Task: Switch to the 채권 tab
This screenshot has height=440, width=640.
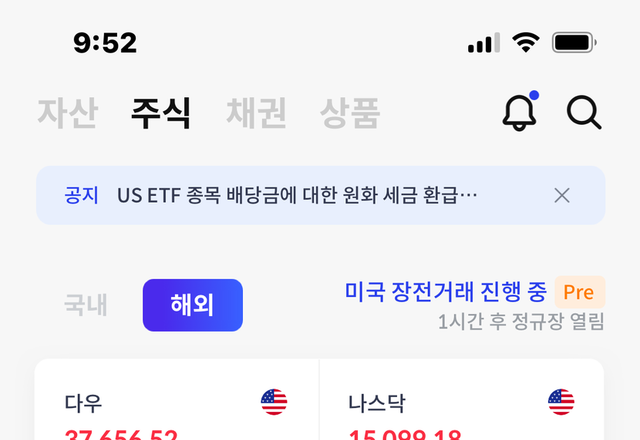Action: click(x=256, y=113)
